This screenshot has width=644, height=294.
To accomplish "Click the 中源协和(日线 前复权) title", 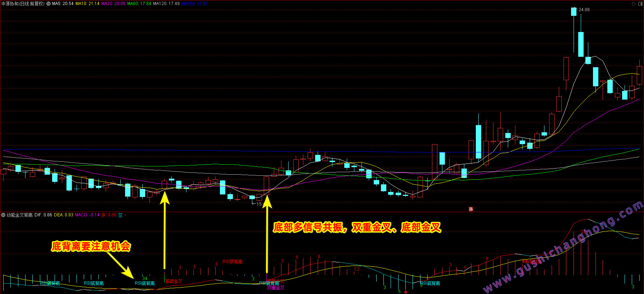I will click(x=23, y=4).
